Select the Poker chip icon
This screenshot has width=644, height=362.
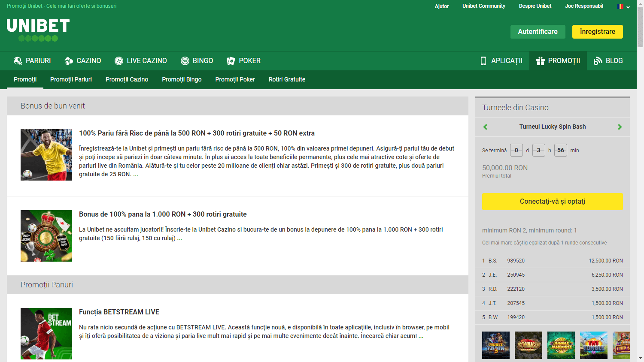point(231,60)
